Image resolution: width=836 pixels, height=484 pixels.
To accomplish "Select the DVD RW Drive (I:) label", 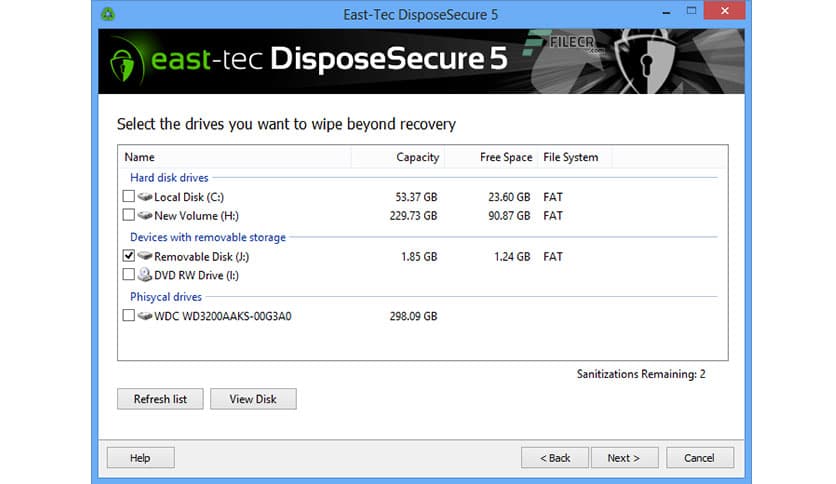I will tap(196, 276).
